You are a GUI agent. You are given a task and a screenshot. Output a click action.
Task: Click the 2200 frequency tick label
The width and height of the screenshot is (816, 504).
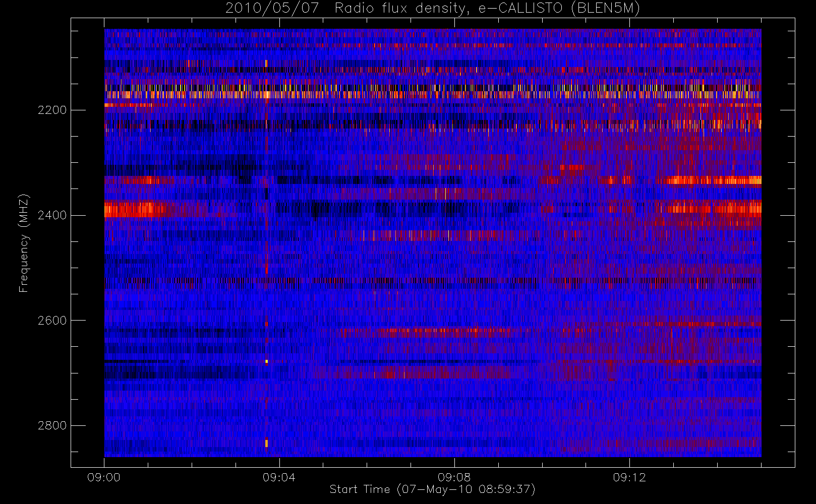tap(52, 110)
